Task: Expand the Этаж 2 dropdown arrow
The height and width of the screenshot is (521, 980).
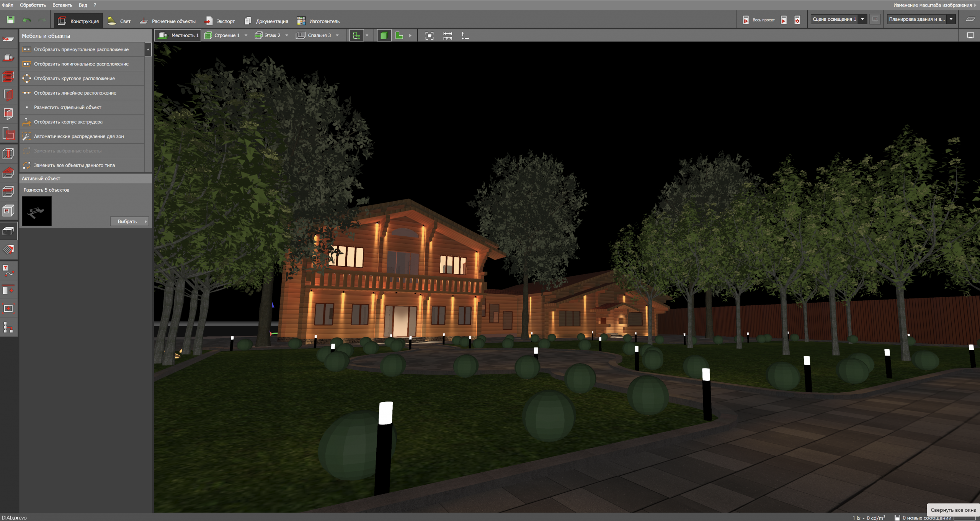Action: tap(287, 36)
